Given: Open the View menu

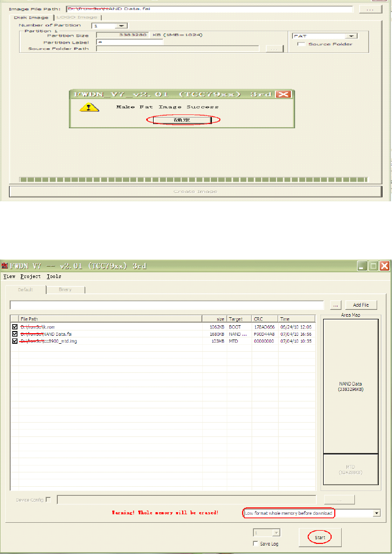Looking at the screenshot, I should pos(9,276).
